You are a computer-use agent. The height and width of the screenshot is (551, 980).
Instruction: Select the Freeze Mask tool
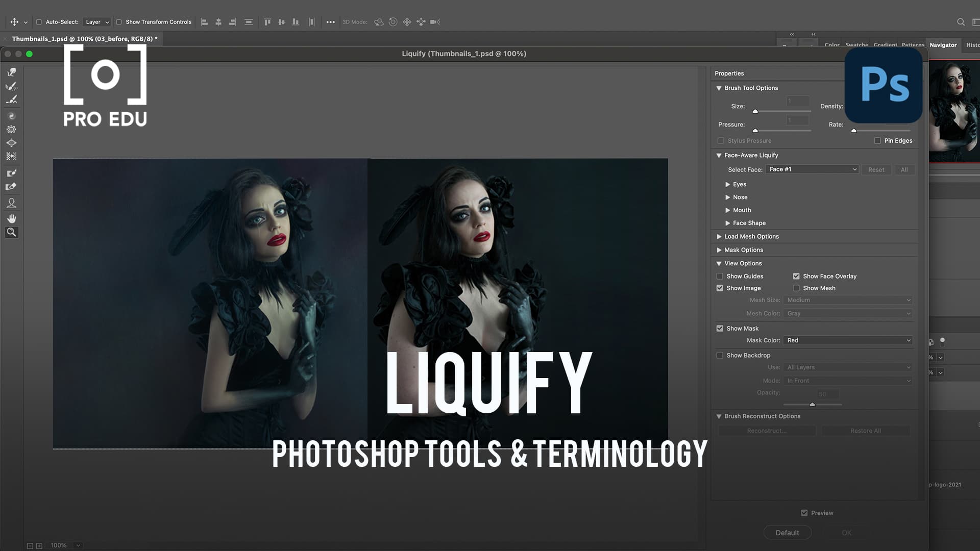tap(11, 172)
